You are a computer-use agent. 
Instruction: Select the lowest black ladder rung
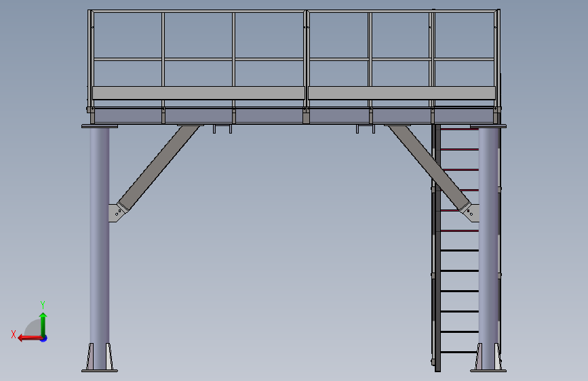[x=459, y=352]
